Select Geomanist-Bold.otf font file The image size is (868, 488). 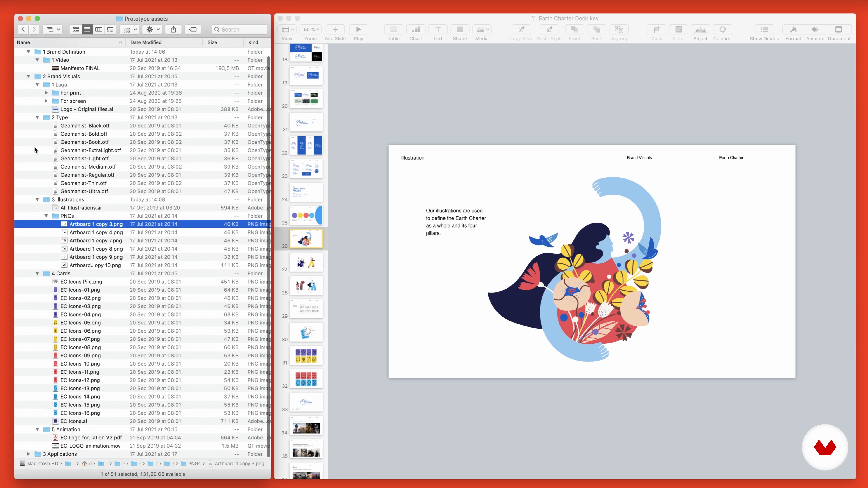[x=143, y=134]
